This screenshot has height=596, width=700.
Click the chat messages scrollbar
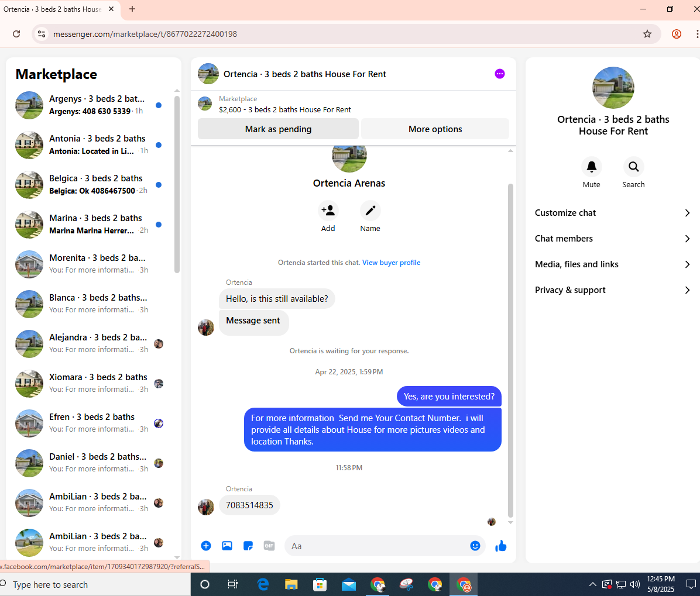510,350
